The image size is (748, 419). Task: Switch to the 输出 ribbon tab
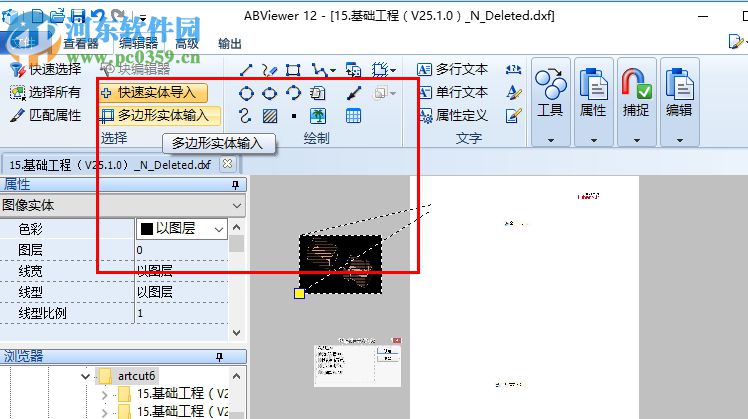pyautogui.click(x=230, y=44)
